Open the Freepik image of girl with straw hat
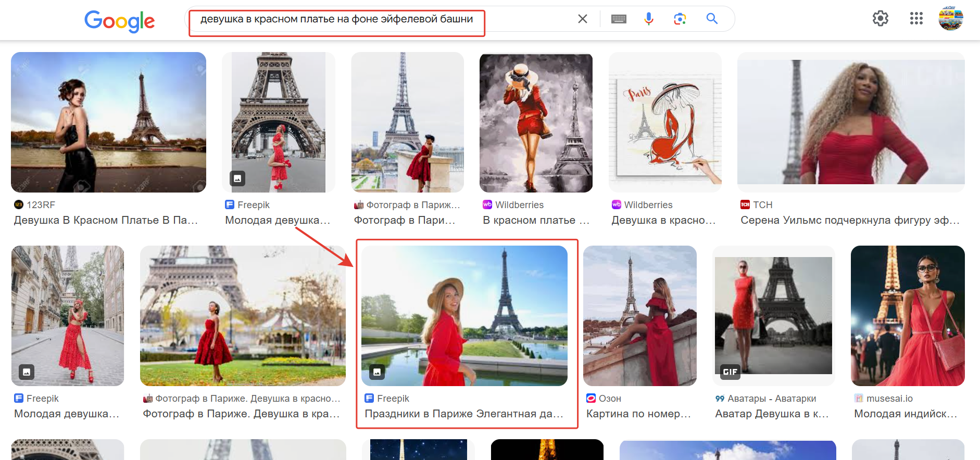 click(464, 316)
